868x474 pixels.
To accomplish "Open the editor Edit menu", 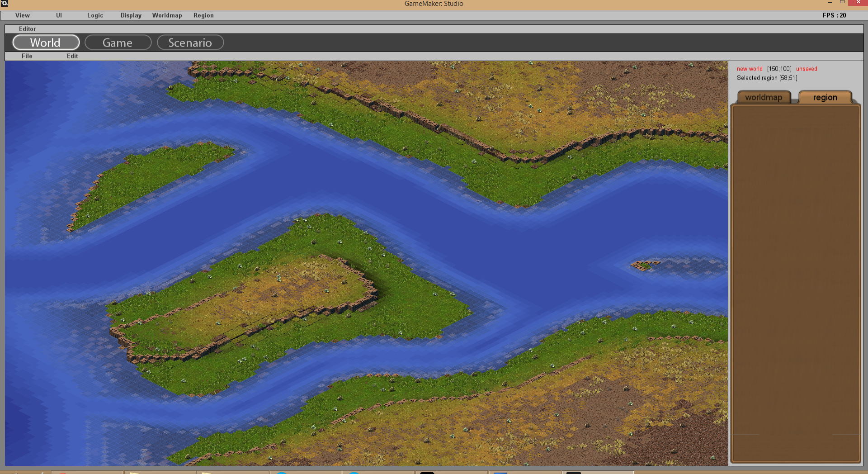I will tap(72, 56).
